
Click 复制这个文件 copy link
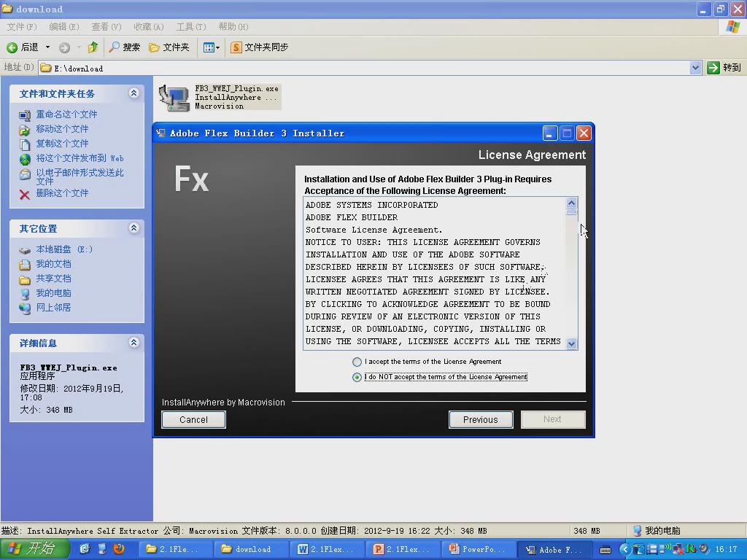[x=63, y=144]
